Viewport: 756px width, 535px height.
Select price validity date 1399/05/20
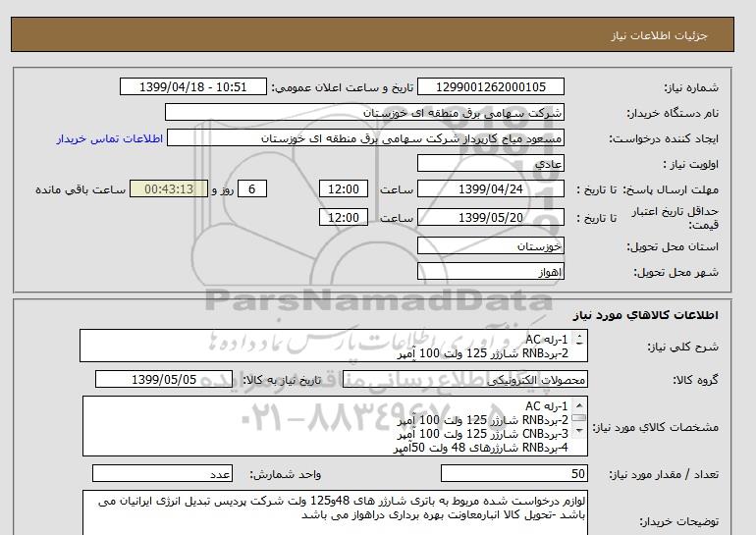(490, 217)
